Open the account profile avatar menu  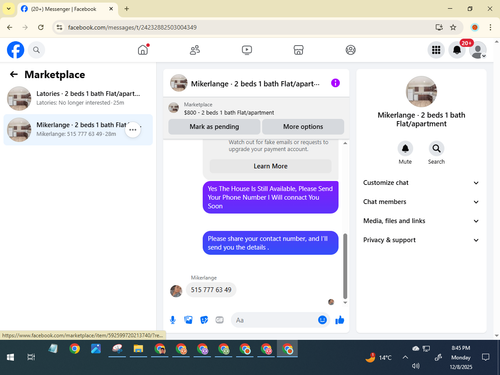pyautogui.click(x=478, y=50)
